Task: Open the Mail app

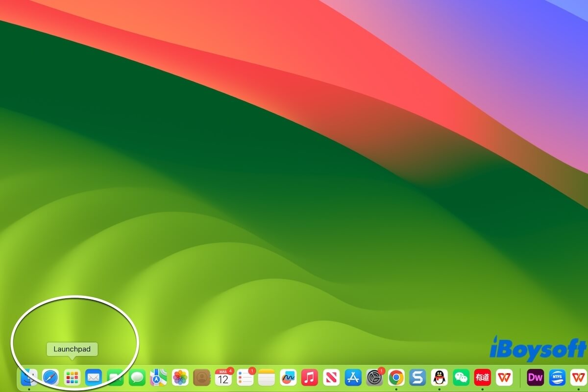Action: (93, 377)
